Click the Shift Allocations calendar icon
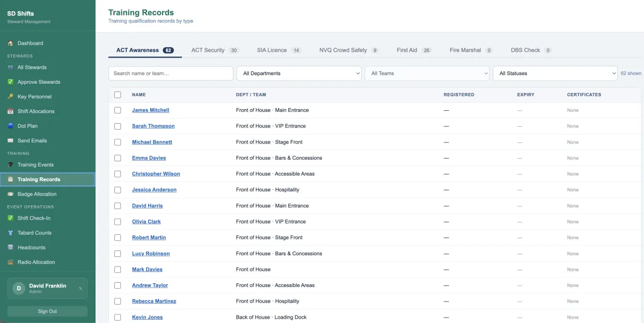This screenshot has height=323, width=644. coord(10,111)
